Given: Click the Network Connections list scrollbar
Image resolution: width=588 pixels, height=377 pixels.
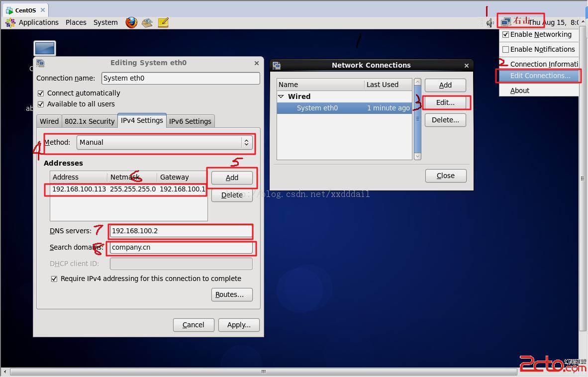Looking at the screenshot, I should coord(417,119).
